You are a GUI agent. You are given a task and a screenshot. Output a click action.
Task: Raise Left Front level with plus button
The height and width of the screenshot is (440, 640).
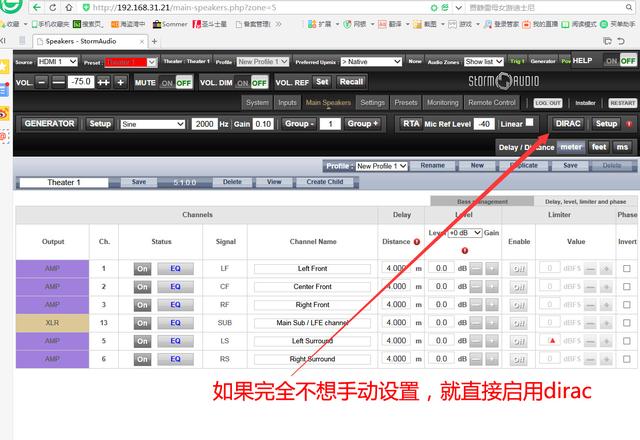pyautogui.click(x=492, y=269)
